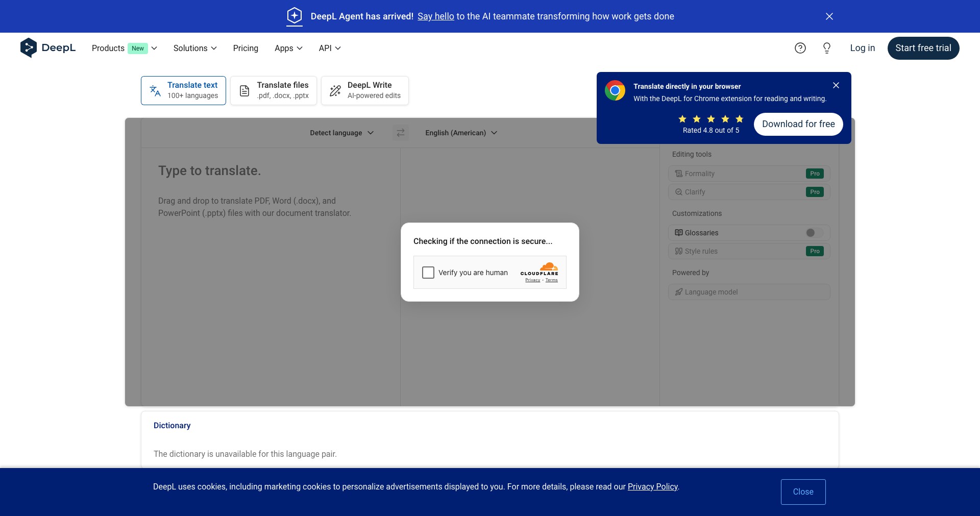Select the DeepL Write tab
Viewport: 980px width, 516px height.
[x=365, y=90]
